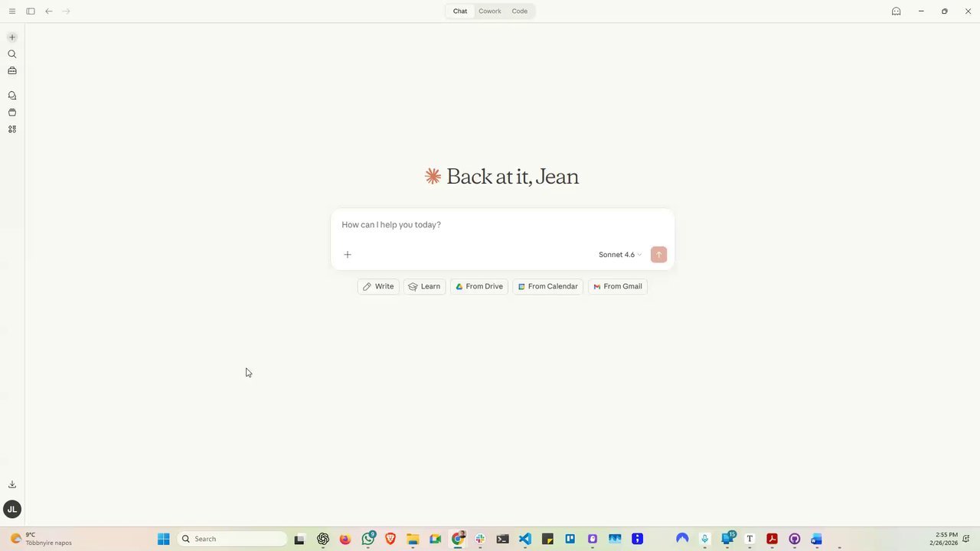Choose the From Drive suggestion chip
The image size is (980, 551).
(479, 286)
